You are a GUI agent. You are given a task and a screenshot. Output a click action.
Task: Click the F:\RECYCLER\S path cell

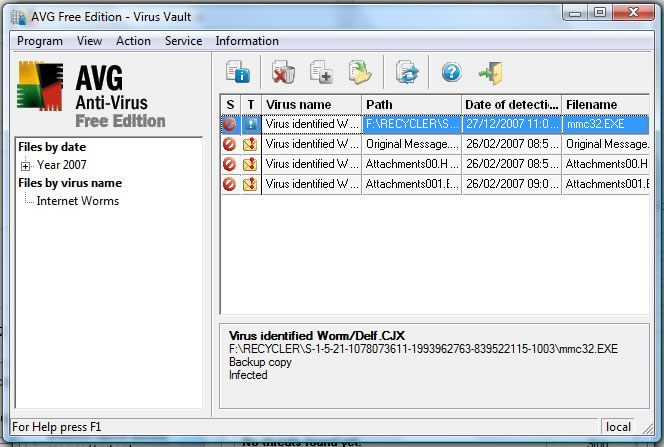412,124
